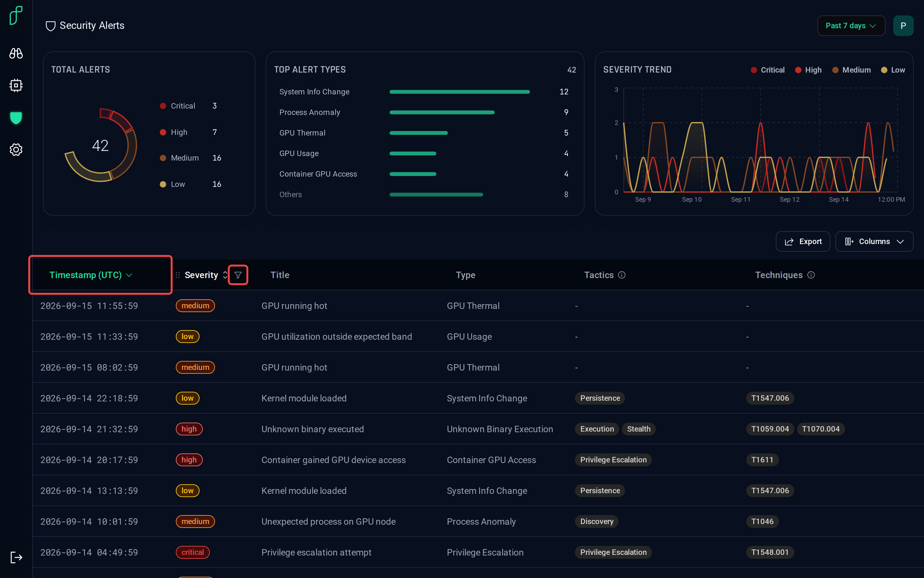
Task: Toggle Low series in Severity Trend legend
Action: (x=893, y=70)
